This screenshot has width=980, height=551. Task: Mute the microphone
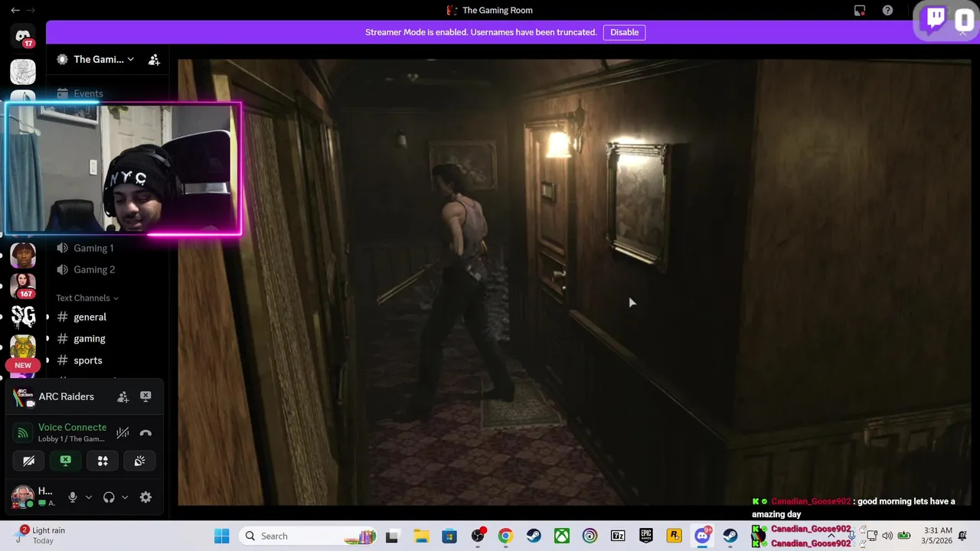coord(73,497)
